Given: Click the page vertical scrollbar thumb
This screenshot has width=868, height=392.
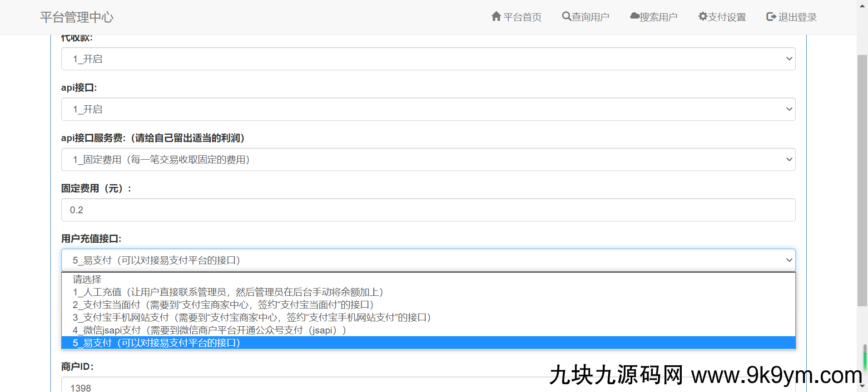Looking at the screenshot, I should click(862, 181).
